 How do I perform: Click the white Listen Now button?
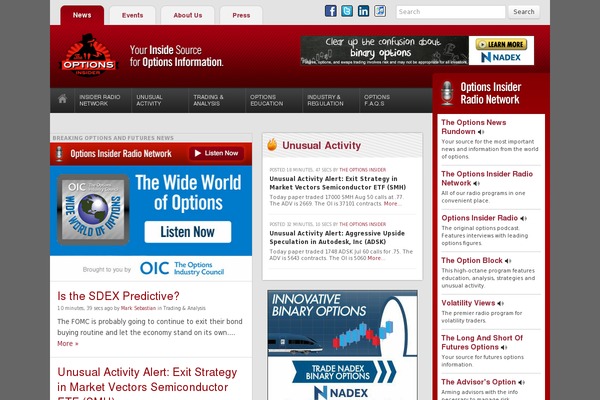[x=188, y=232]
